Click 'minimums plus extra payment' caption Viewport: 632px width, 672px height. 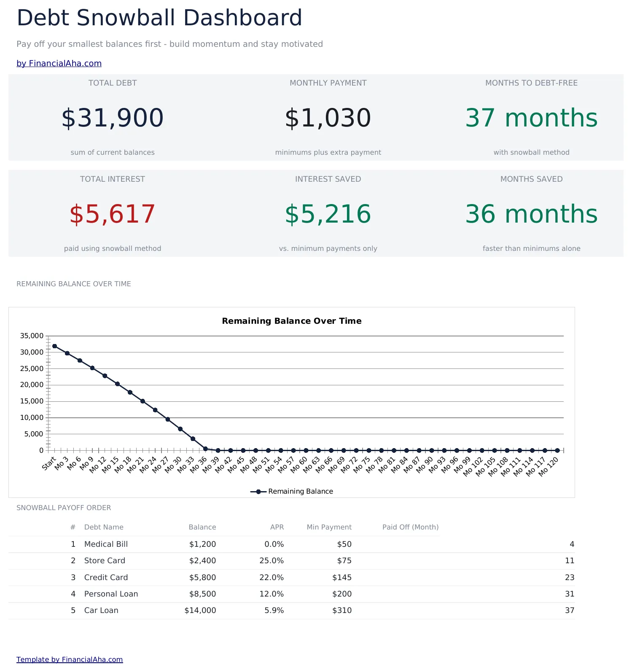coord(328,152)
